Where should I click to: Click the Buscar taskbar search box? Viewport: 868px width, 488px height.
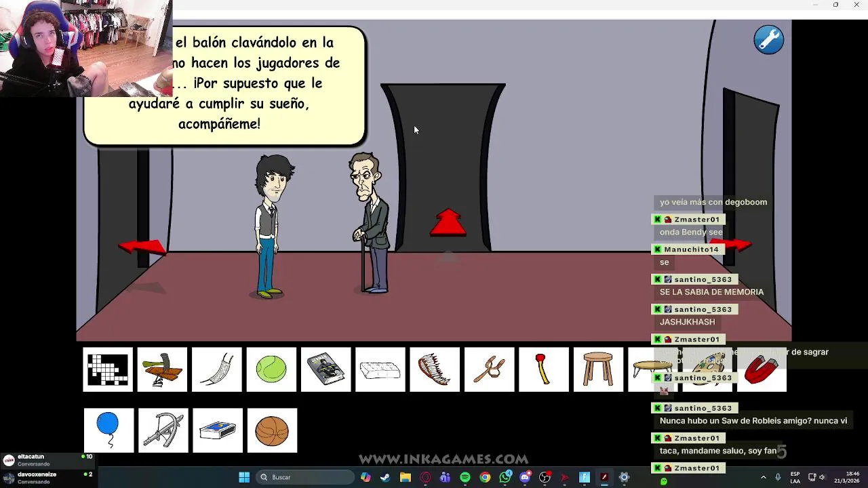(304, 477)
